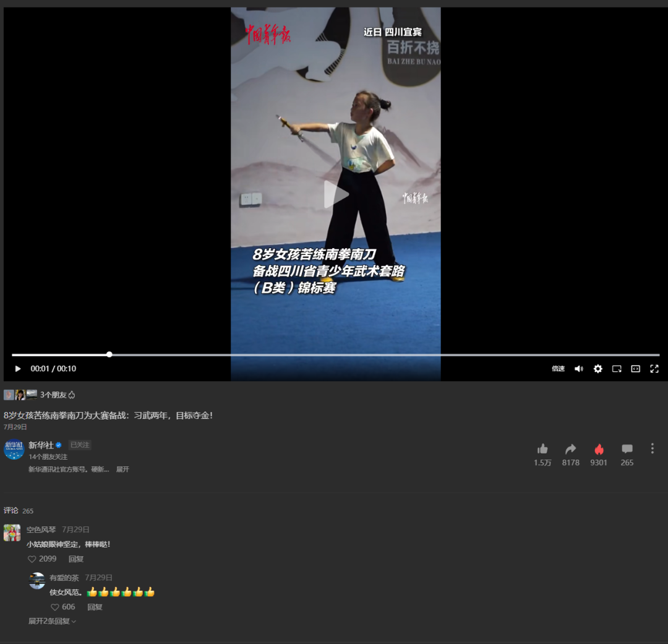
Task: Toggle the danmaku subtitle display
Action: pyautogui.click(x=635, y=368)
